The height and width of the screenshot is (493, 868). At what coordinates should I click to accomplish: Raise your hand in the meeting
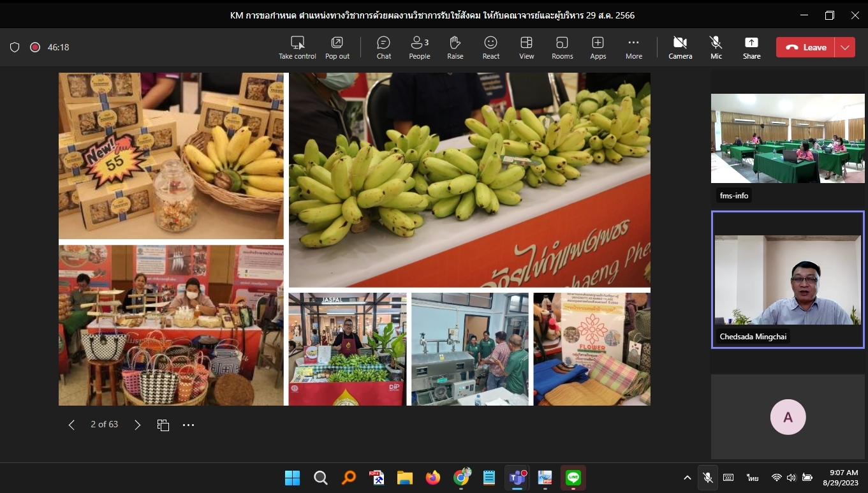[455, 47]
